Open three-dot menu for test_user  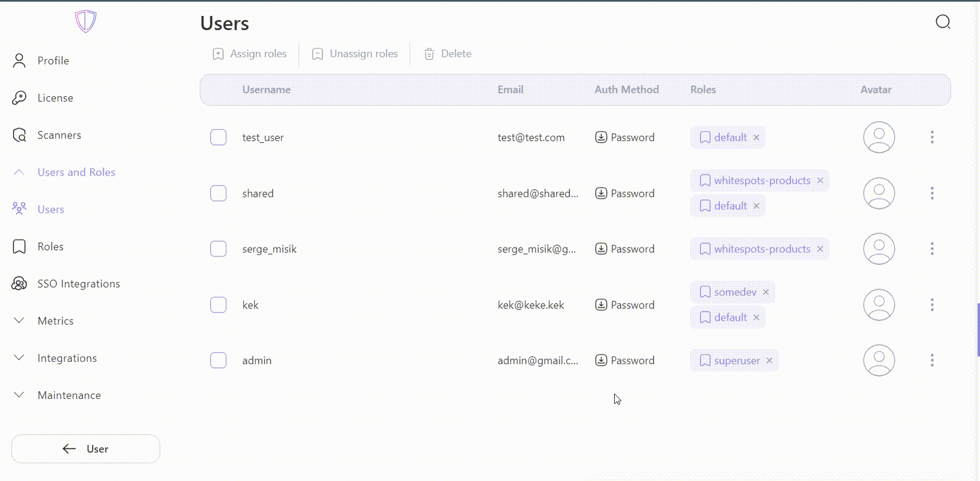[932, 137]
